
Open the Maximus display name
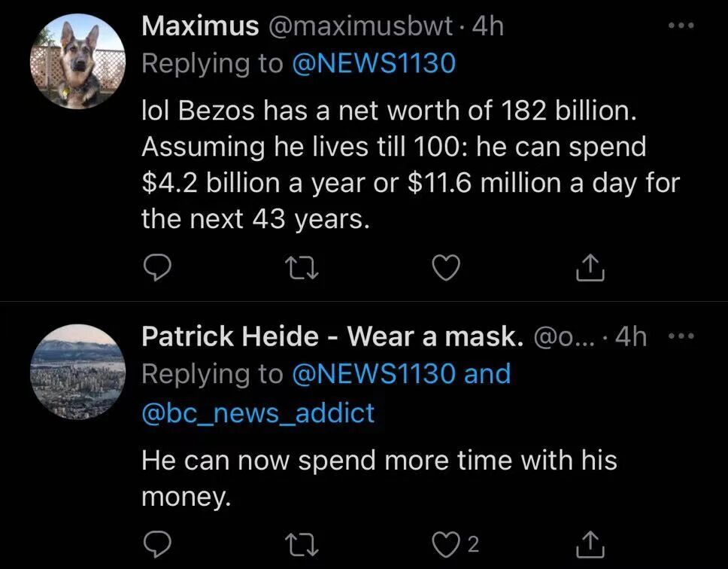click(199, 26)
